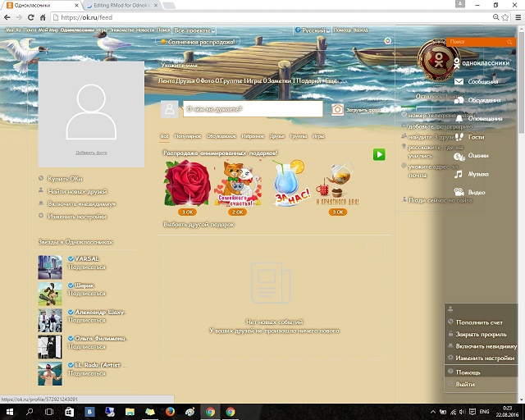Image resolution: width=525 pixels, height=420 pixels.
Task: Click Пополнить счет in bottom menu
Action: (479, 322)
